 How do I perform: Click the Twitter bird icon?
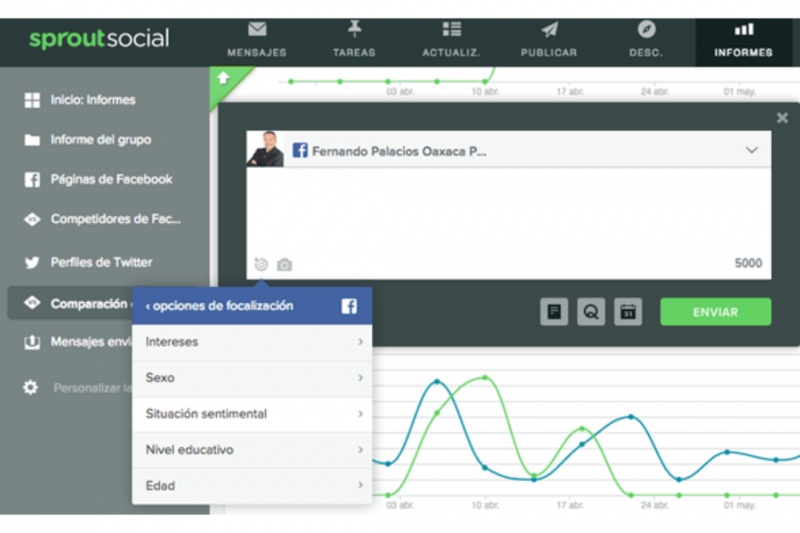click(32, 263)
